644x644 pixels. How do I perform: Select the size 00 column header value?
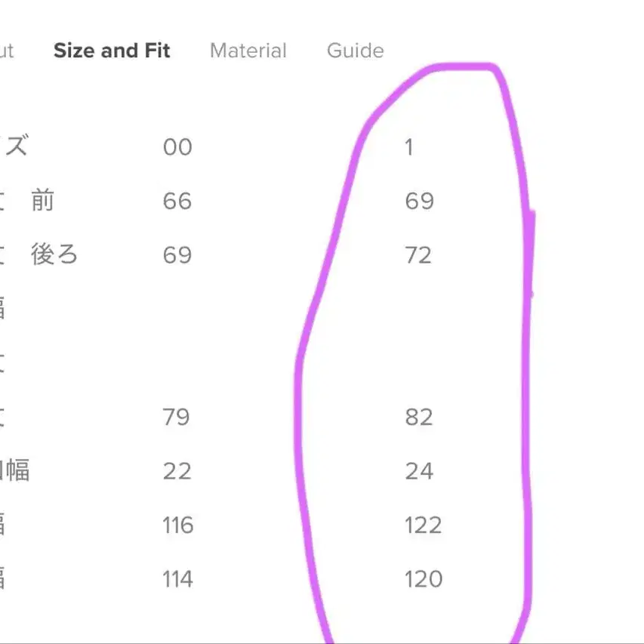[179, 146]
